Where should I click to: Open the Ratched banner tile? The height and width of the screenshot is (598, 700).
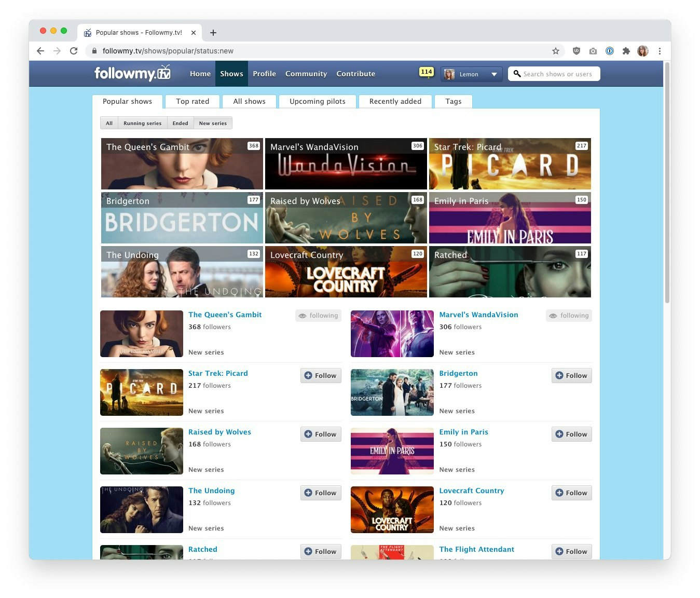pyautogui.click(x=510, y=271)
